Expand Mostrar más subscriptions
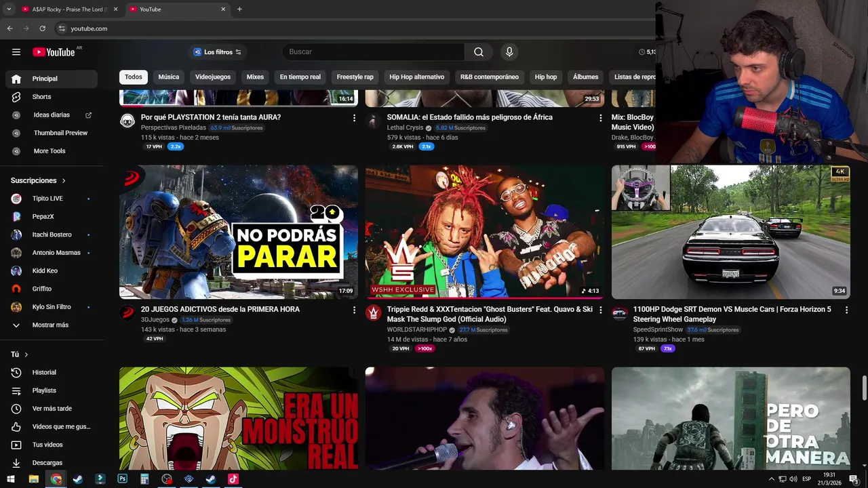The image size is (868, 488). click(x=52, y=325)
